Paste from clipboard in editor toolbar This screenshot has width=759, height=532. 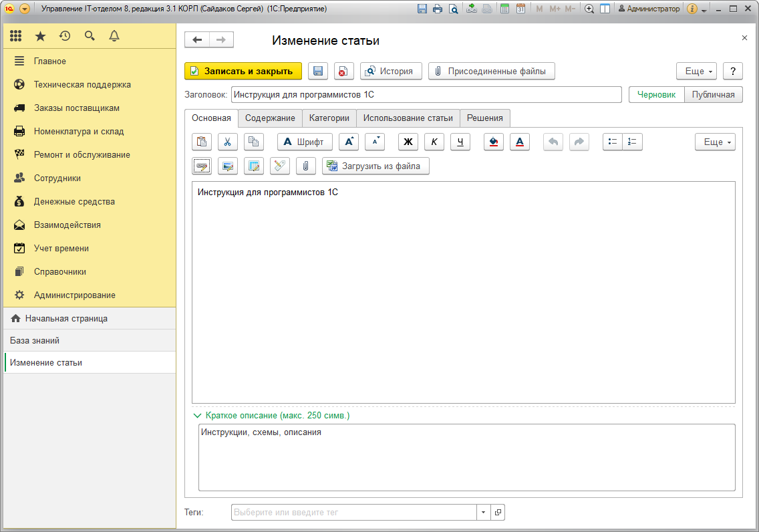pyautogui.click(x=202, y=142)
